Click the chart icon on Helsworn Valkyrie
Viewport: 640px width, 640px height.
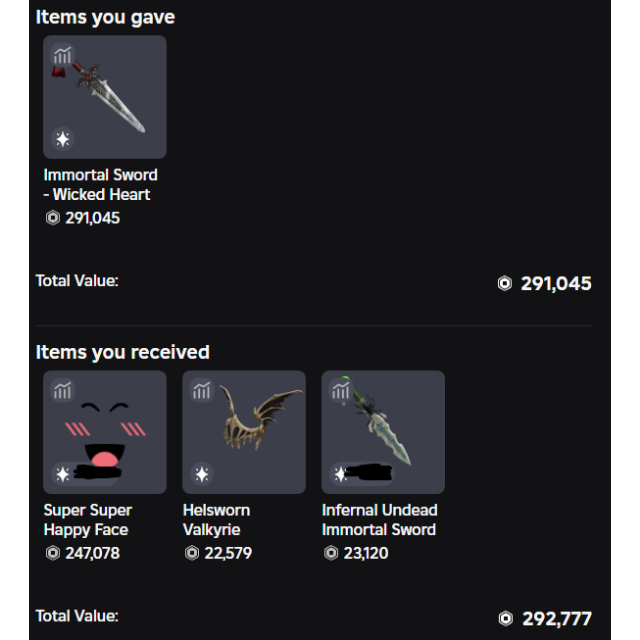coord(202,390)
